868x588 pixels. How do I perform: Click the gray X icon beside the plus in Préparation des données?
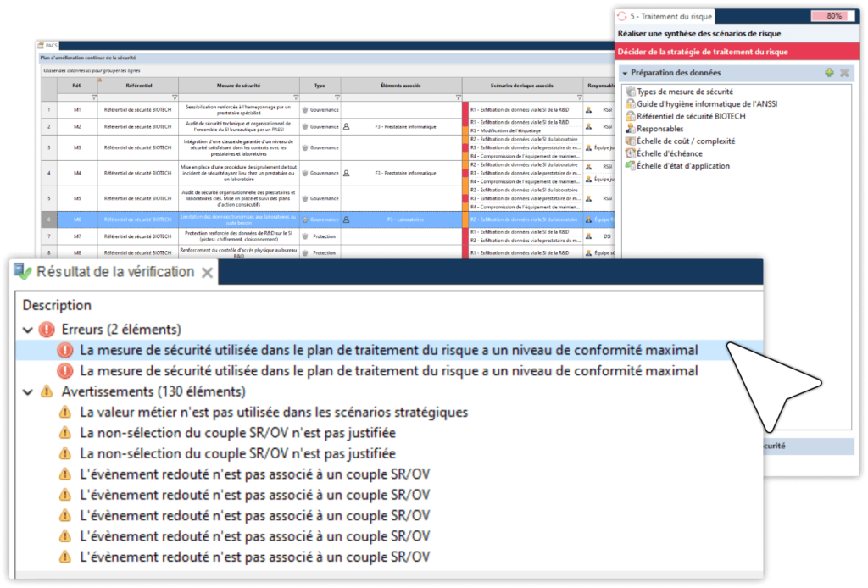click(843, 73)
